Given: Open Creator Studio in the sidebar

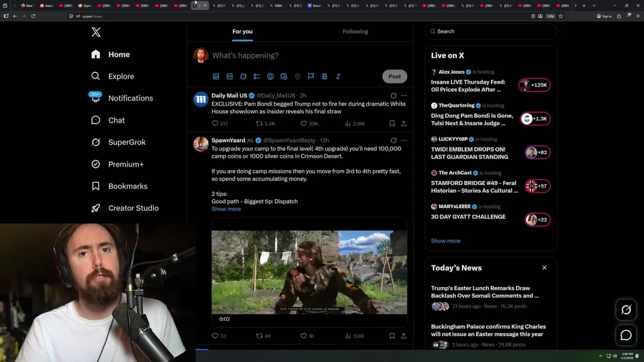Looking at the screenshot, I should tap(125, 208).
